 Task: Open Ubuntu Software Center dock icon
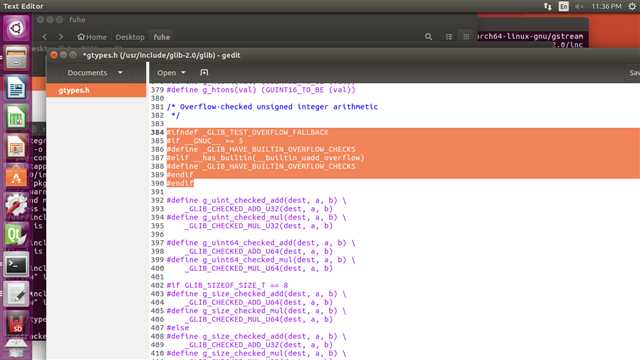click(16, 177)
